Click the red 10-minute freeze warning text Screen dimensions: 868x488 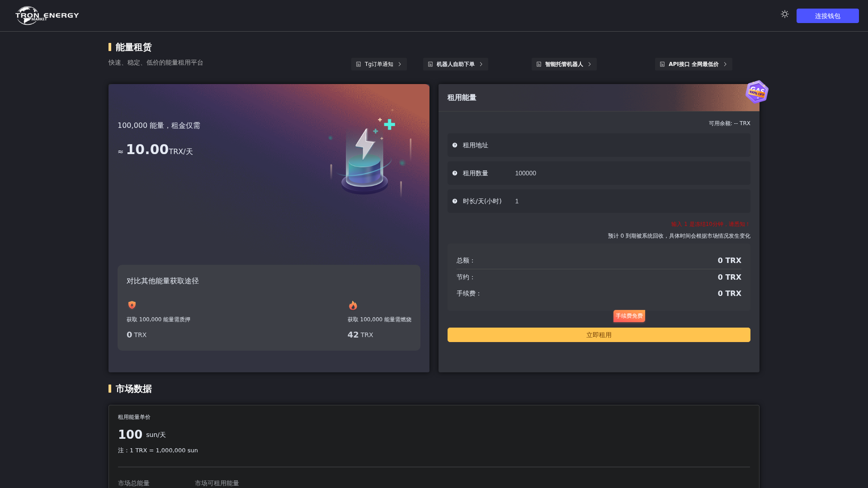coord(711,224)
